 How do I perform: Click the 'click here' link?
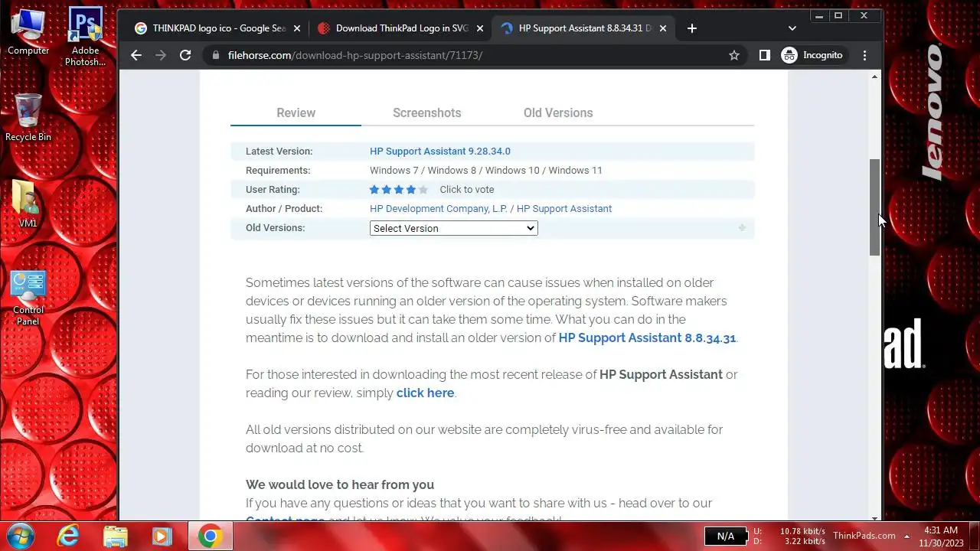point(425,393)
